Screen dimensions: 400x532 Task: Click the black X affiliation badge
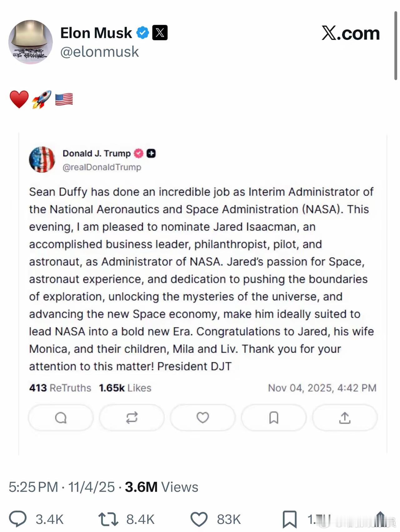pyautogui.click(x=160, y=33)
